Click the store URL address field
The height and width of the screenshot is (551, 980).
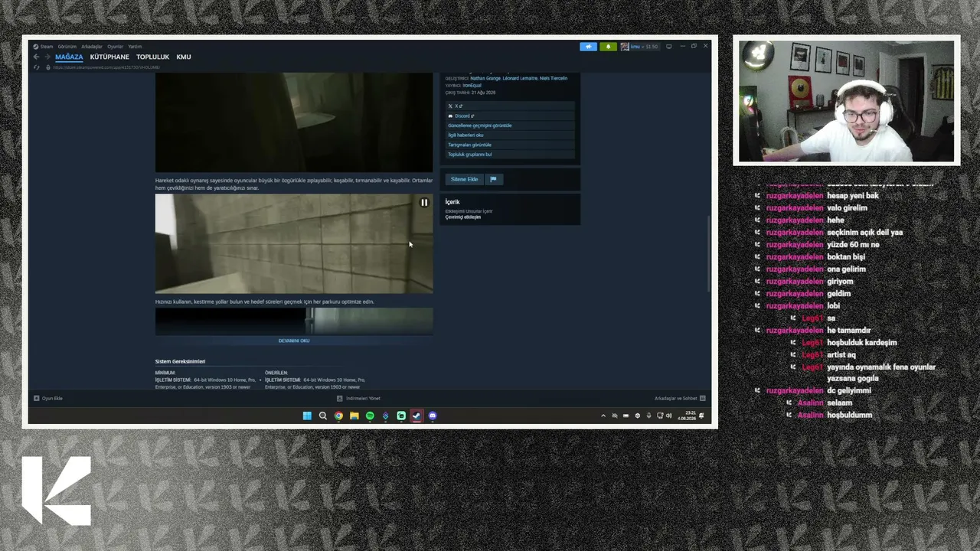[x=107, y=67]
